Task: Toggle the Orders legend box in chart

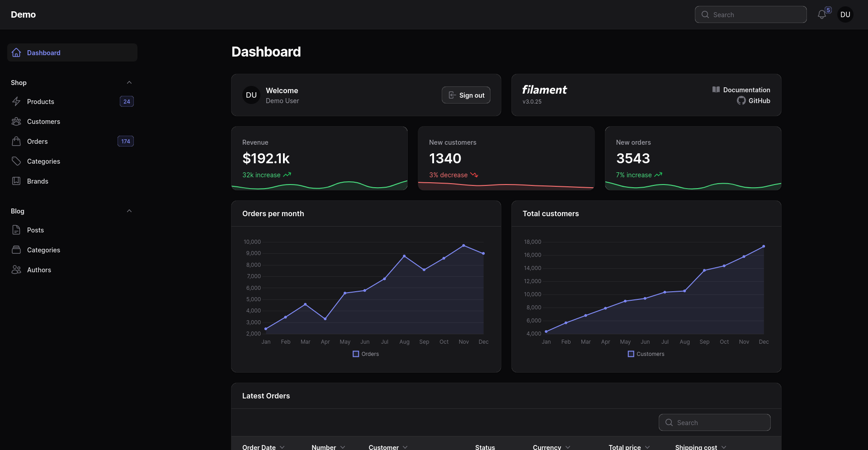Action: point(356,354)
